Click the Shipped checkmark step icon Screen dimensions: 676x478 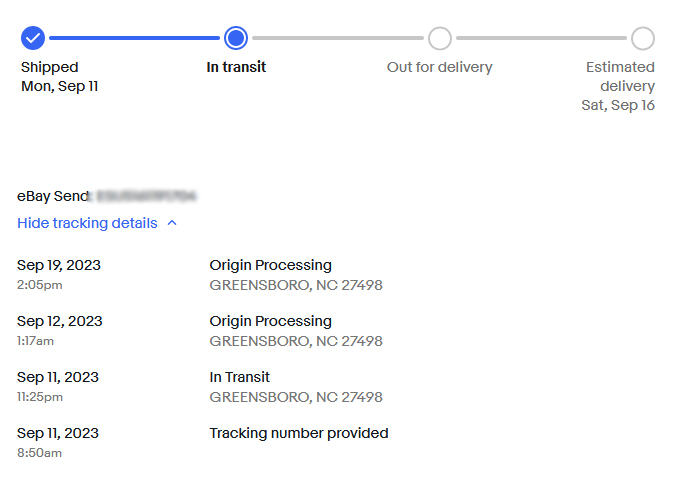click(33, 38)
